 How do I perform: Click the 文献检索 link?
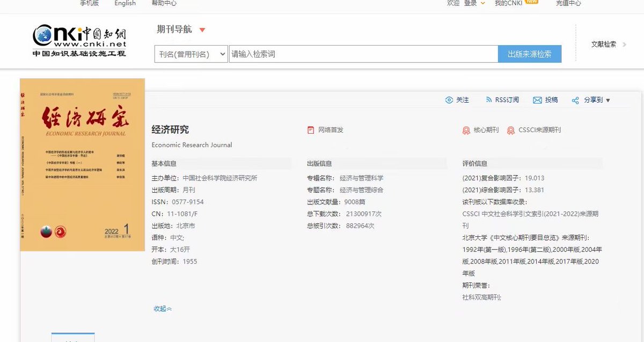click(604, 45)
